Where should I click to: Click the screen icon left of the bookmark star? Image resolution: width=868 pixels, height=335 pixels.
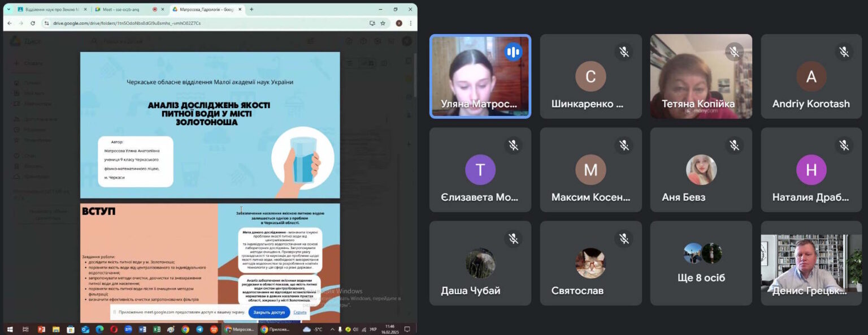tap(372, 23)
